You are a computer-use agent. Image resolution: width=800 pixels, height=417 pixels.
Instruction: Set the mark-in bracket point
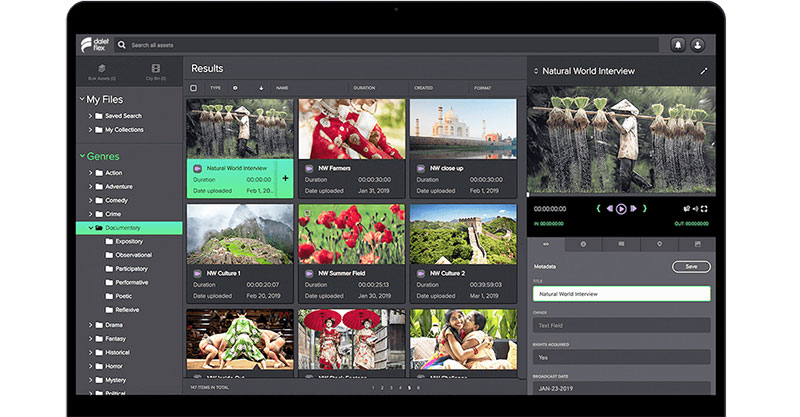click(598, 209)
